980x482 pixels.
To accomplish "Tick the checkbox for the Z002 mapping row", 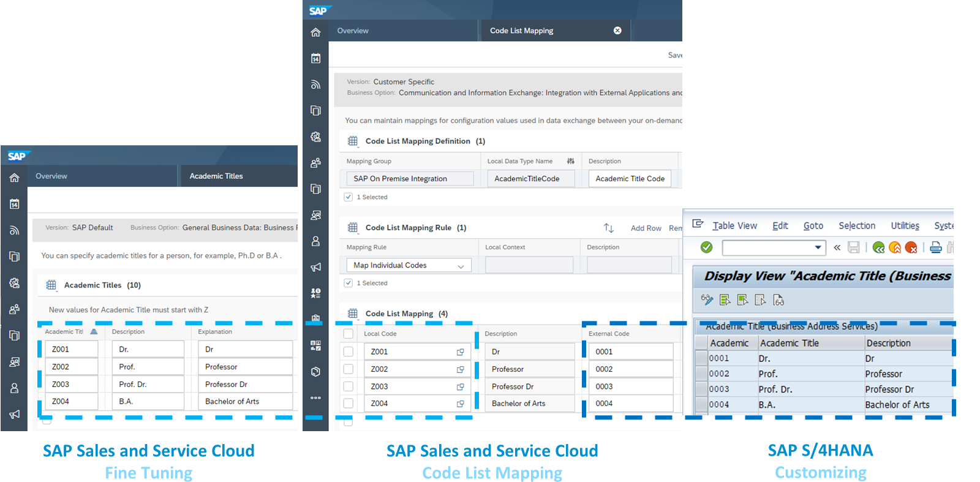I will click(x=348, y=369).
